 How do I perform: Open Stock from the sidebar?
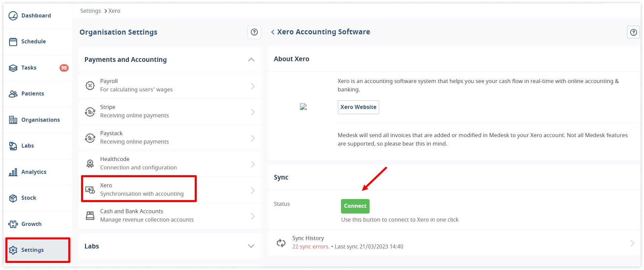click(x=38, y=198)
